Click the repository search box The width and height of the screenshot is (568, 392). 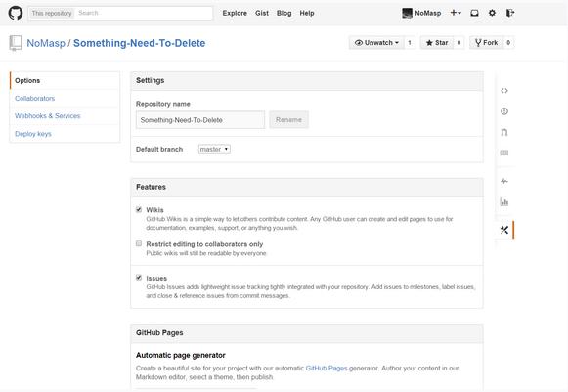pyautogui.click(x=144, y=13)
